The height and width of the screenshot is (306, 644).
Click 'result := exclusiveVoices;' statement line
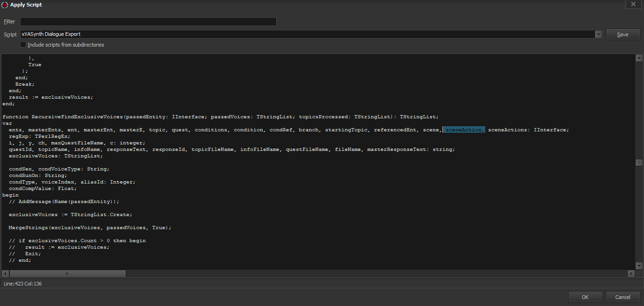point(51,97)
